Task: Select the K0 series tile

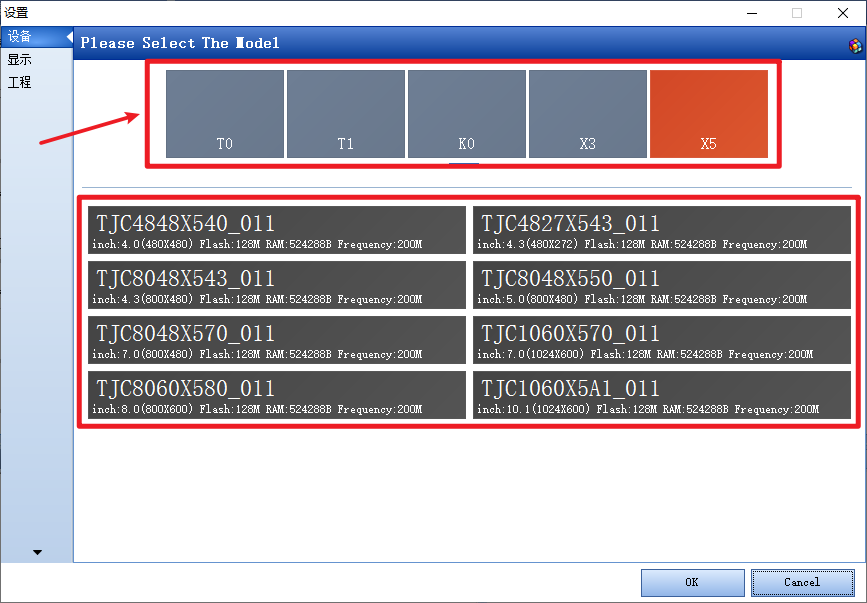Action: pos(467,114)
